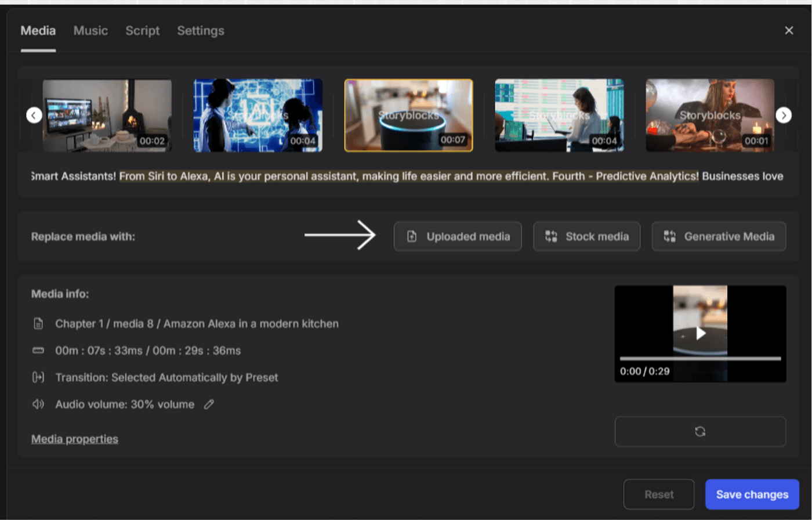Image resolution: width=812 pixels, height=520 pixels.
Task: Click the Reset button
Action: point(658,494)
